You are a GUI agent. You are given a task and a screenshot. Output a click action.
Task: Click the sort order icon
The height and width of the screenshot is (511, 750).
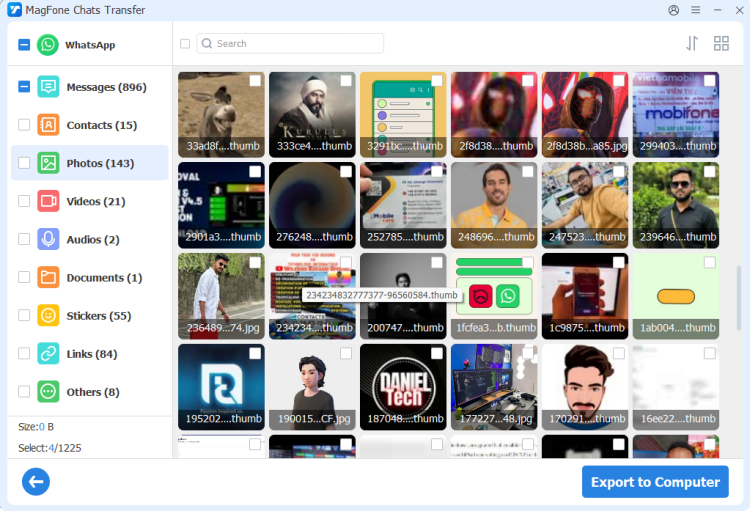(692, 44)
